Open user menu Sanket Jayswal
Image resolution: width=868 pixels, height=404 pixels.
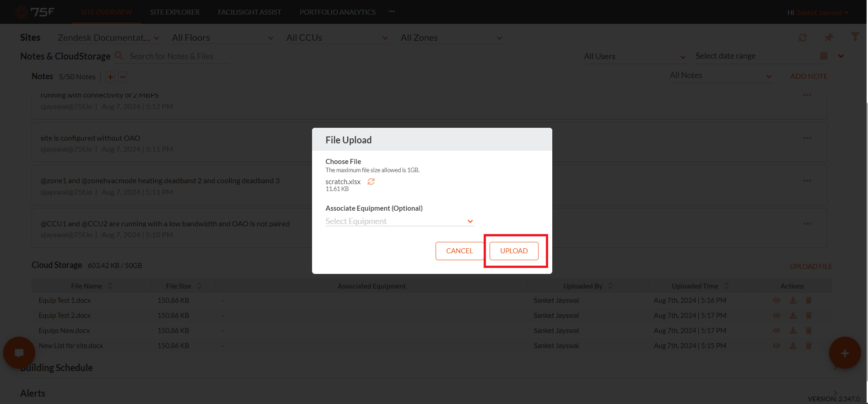[822, 13]
